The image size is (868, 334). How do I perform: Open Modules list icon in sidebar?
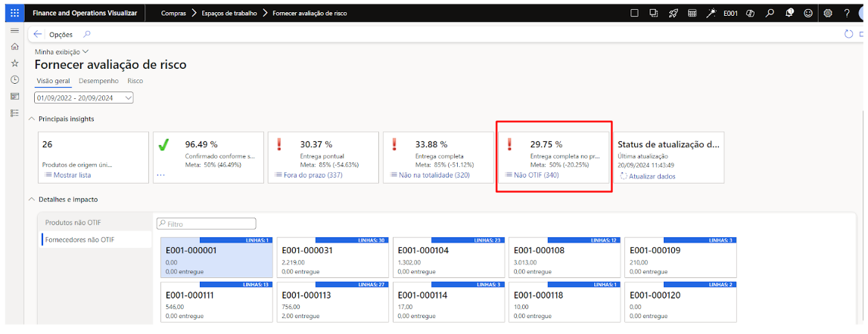pos(14,113)
